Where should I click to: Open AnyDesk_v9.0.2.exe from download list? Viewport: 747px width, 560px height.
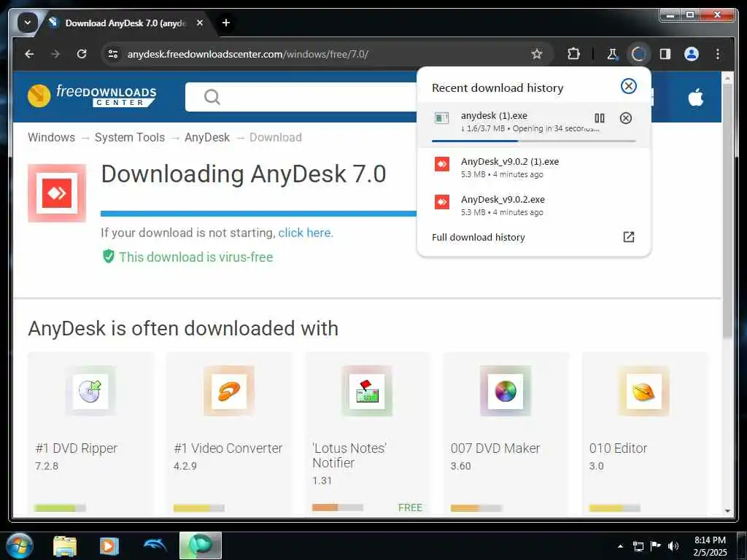tap(533, 205)
